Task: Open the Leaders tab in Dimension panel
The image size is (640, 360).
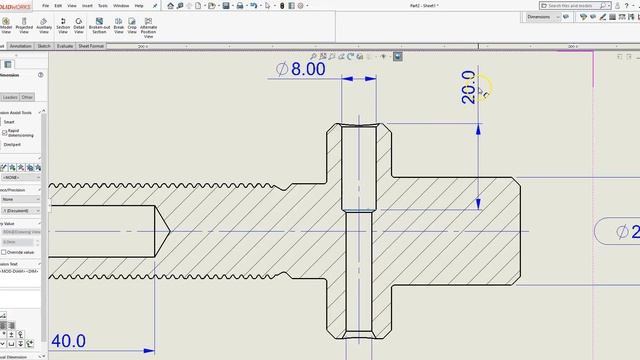Action: point(10,97)
